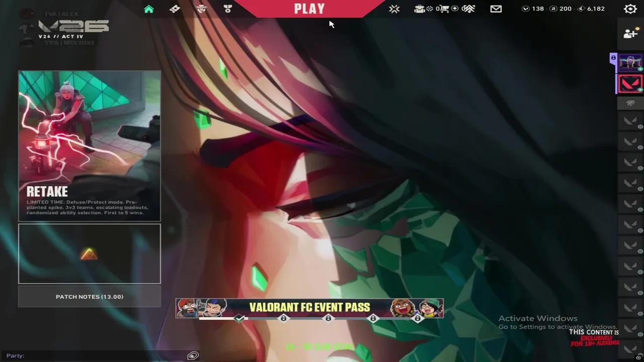Click the 138 Valorant Points balance

click(x=533, y=9)
